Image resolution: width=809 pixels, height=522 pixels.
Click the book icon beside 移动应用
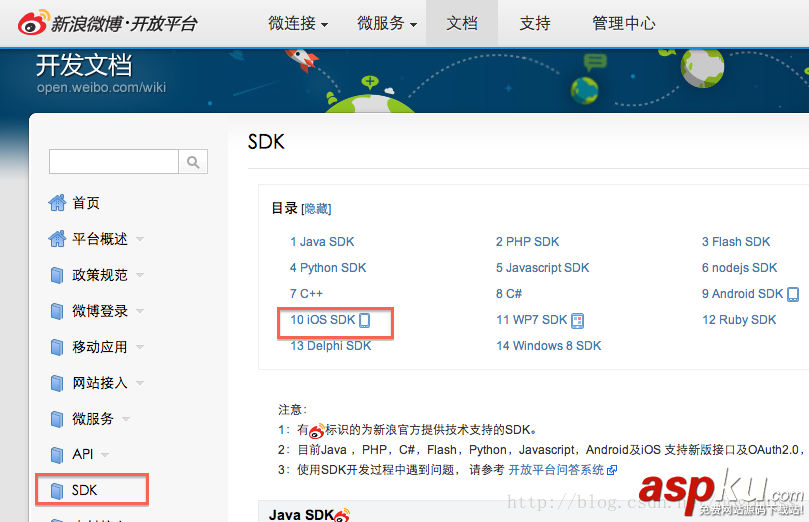coord(57,347)
